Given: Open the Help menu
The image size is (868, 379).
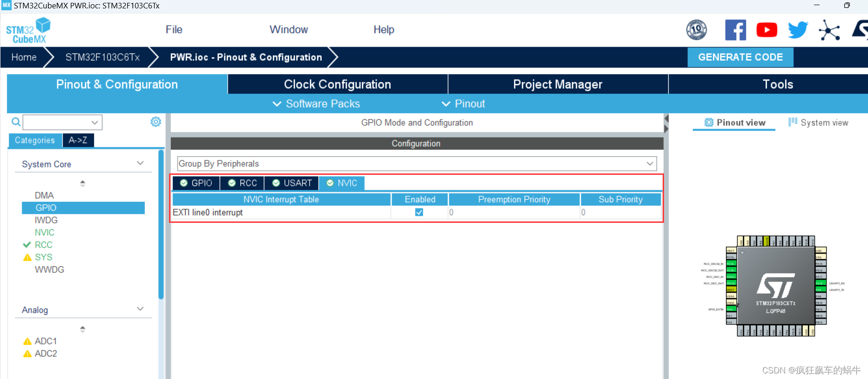Looking at the screenshot, I should 384,29.
